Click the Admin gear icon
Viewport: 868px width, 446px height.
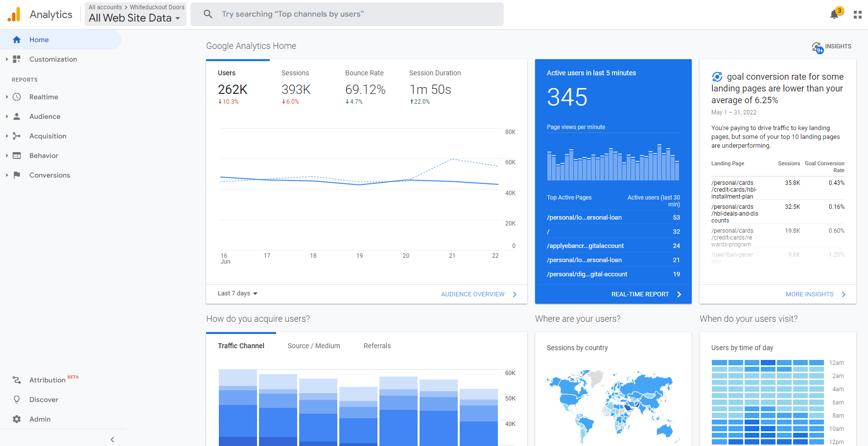(17, 419)
